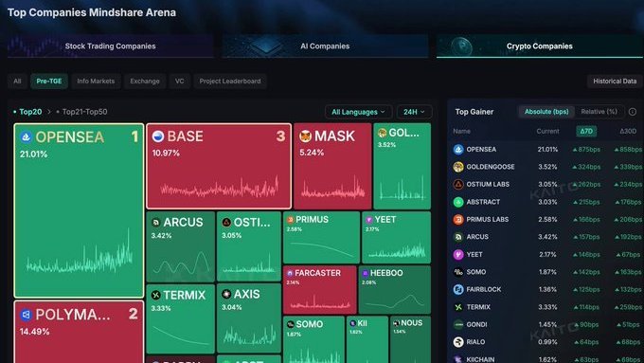Select the Exchange filter tab
This screenshot has height=363, width=644.
coord(145,81)
